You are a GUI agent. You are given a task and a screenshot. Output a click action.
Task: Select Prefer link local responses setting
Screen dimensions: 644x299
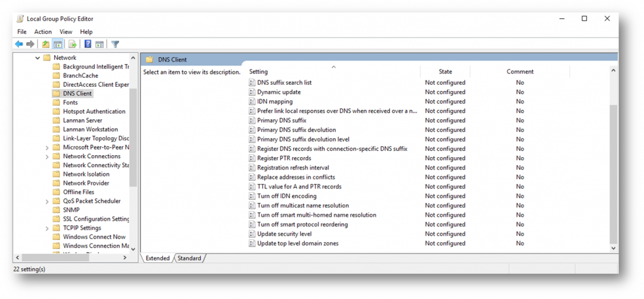click(337, 111)
